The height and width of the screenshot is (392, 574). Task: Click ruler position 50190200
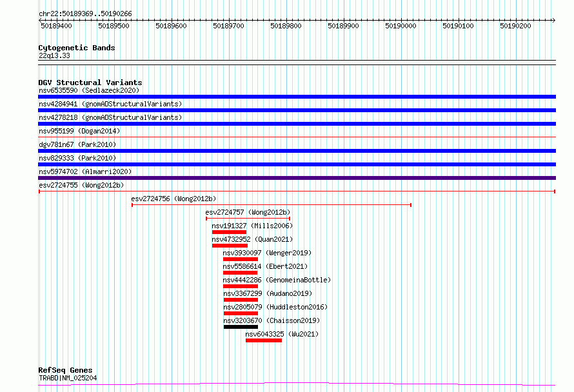[515, 26]
